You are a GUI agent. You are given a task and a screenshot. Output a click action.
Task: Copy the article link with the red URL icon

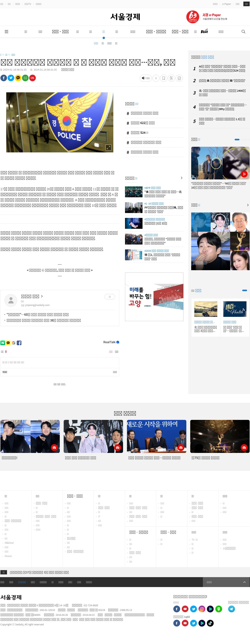33,78
